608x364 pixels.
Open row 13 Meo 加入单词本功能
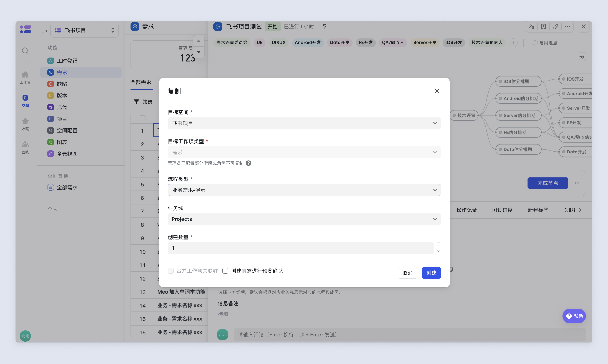[x=181, y=292]
